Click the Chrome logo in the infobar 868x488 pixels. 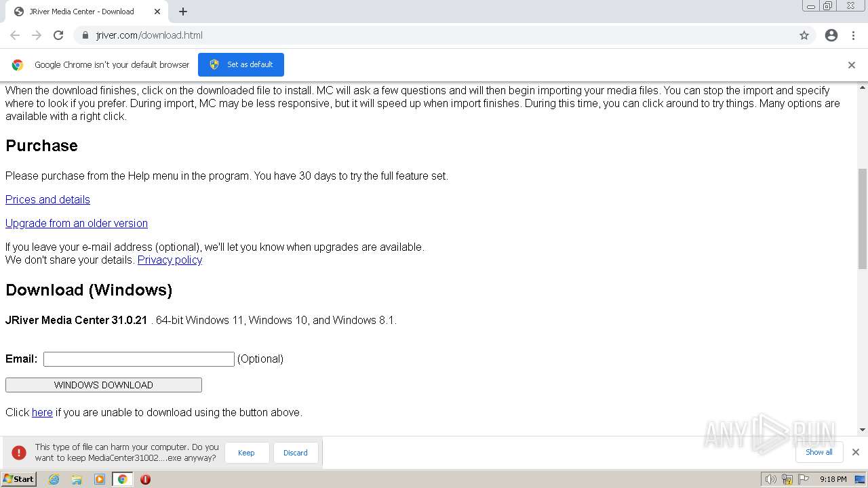coord(18,65)
